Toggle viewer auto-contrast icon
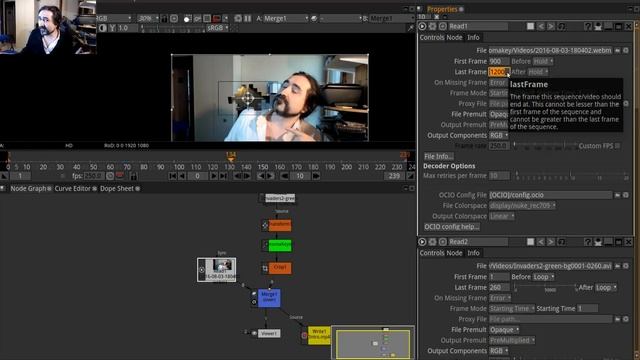The image size is (640, 360). (102, 28)
